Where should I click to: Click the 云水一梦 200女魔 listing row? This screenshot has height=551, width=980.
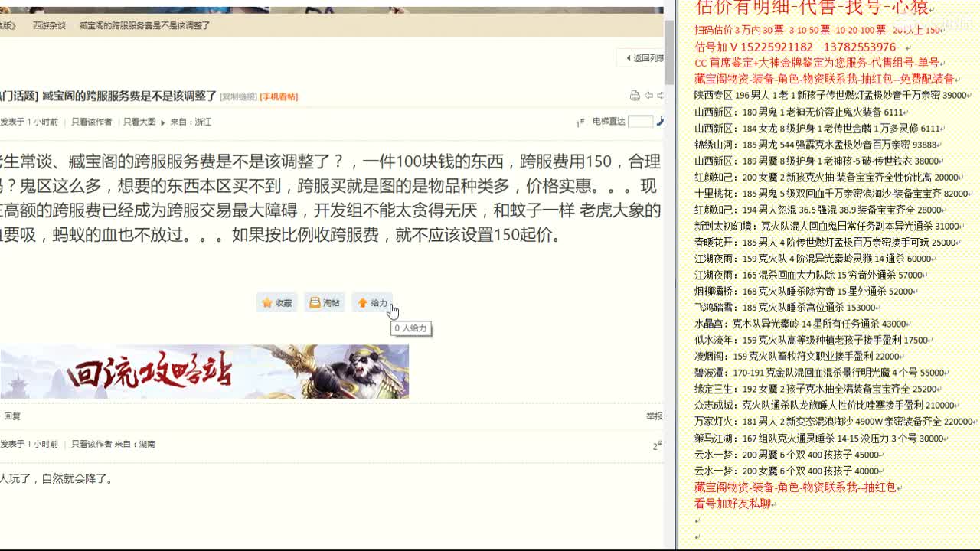coord(787,471)
